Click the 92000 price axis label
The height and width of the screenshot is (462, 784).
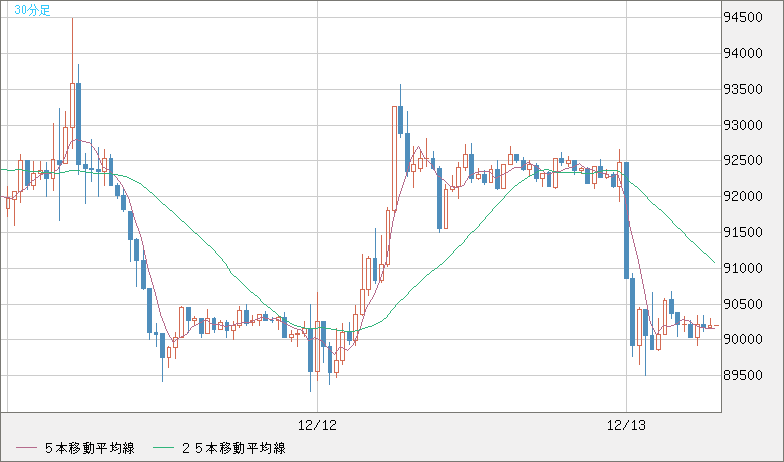[x=747, y=196]
